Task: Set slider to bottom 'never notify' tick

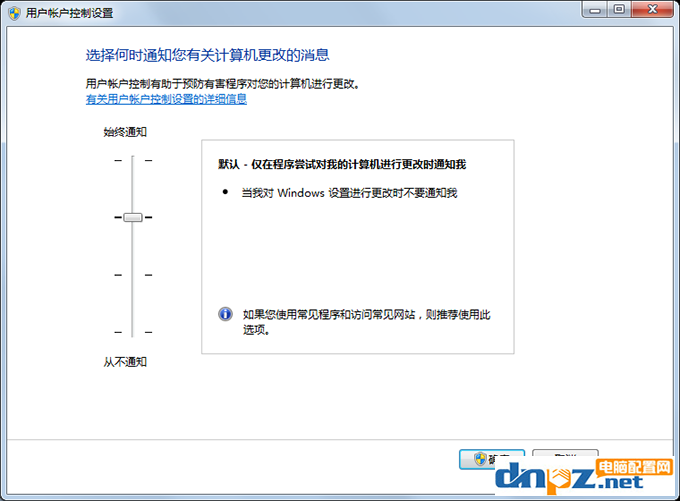Action: pos(133,332)
